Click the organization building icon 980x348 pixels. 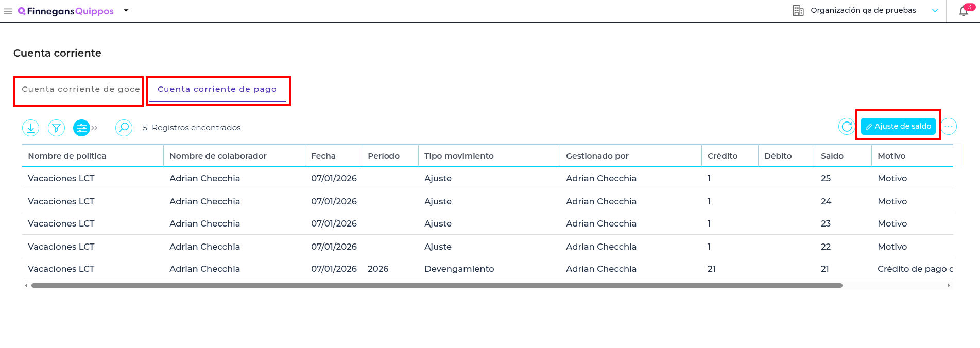(798, 11)
